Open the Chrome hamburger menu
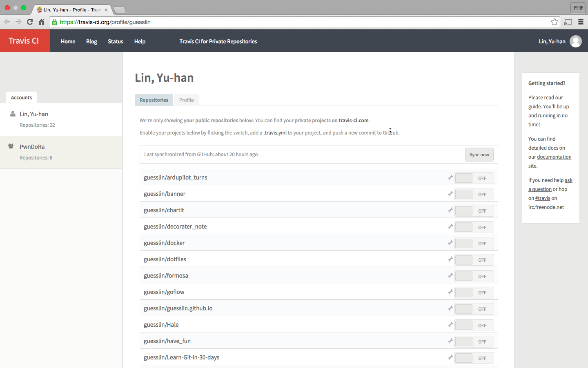This screenshot has height=368, width=588. (581, 22)
